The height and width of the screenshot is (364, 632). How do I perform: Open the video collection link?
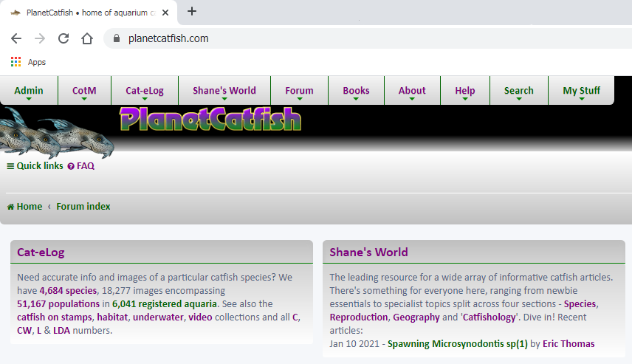(200, 317)
